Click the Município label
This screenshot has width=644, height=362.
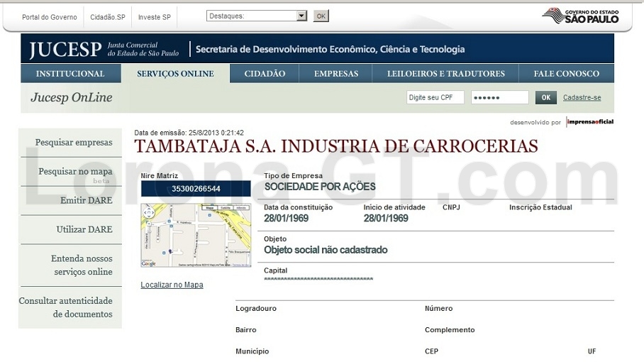point(252,351)
